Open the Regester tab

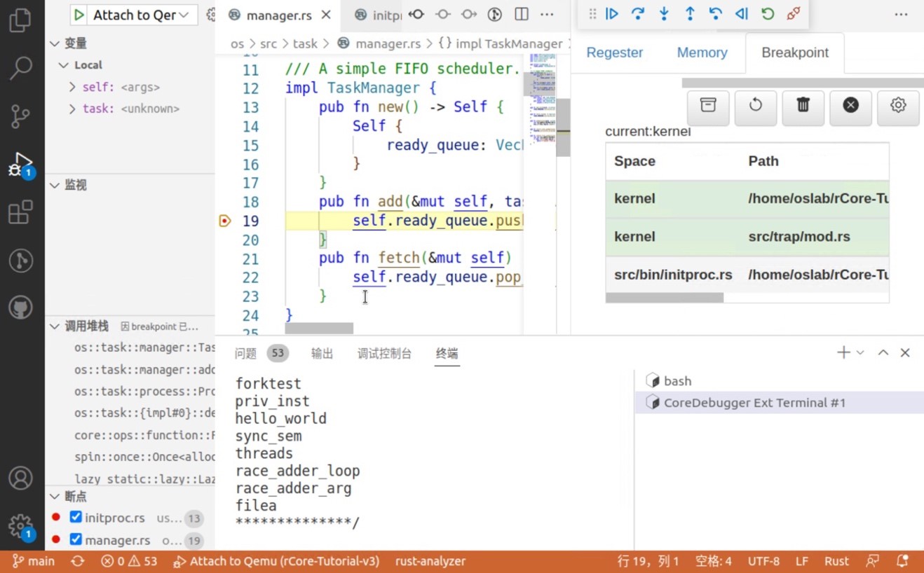(615, 53)
